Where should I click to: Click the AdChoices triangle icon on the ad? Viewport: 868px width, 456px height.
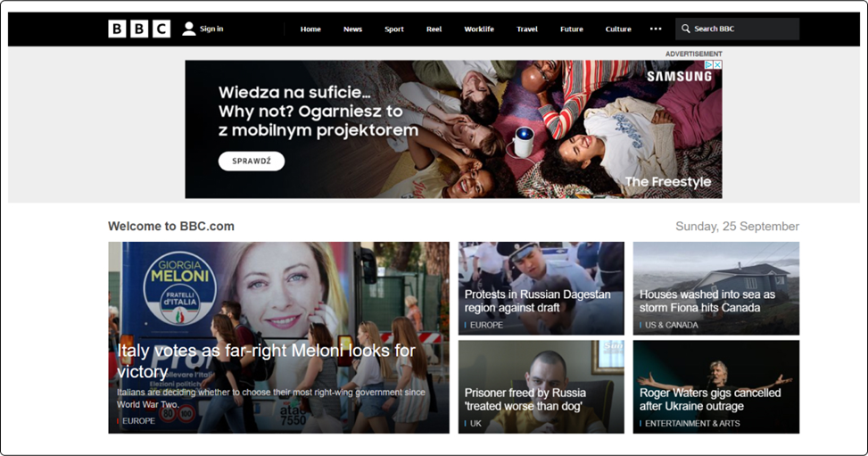pyautogui.click(x=708, y=65)
